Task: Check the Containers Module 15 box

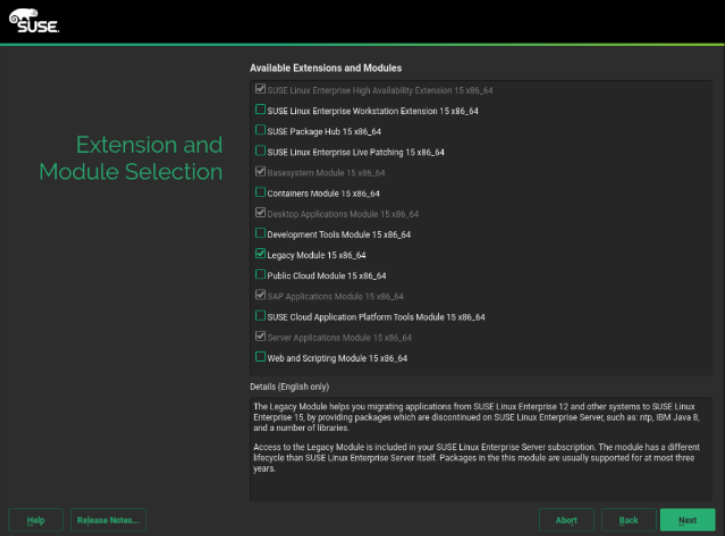Action: click(x=260, y=192)
